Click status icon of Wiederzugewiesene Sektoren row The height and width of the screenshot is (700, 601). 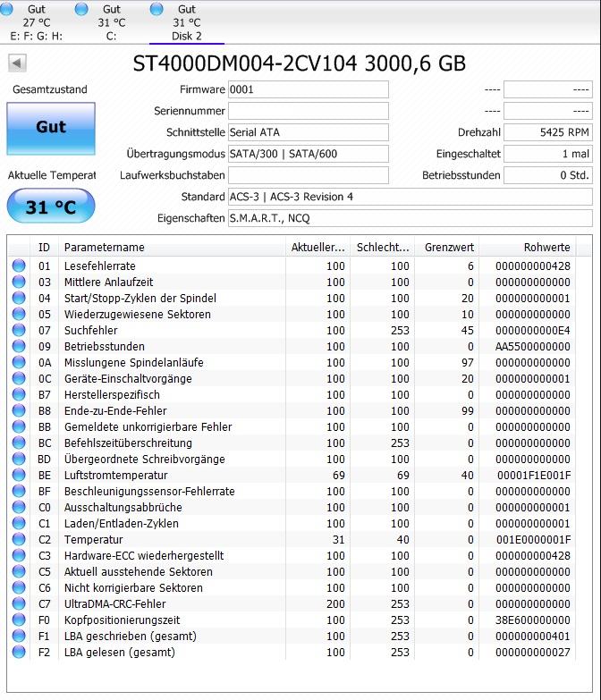[19, 314]
